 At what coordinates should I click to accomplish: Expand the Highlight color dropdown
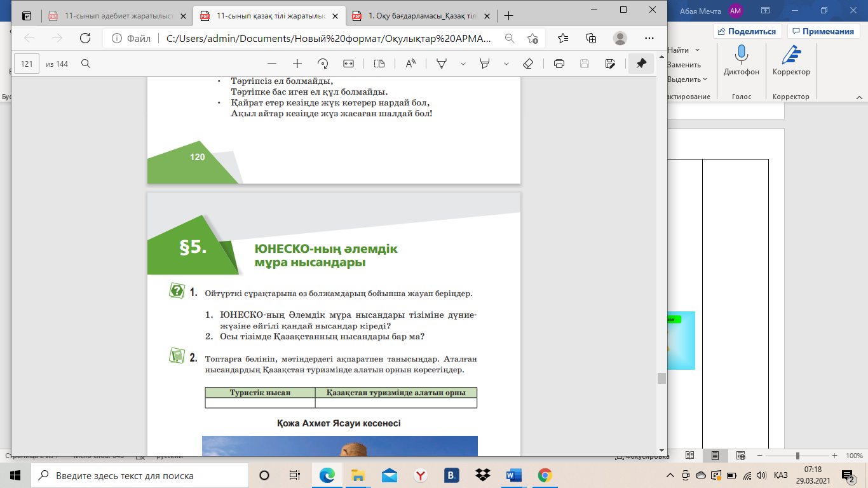(506, 64)
